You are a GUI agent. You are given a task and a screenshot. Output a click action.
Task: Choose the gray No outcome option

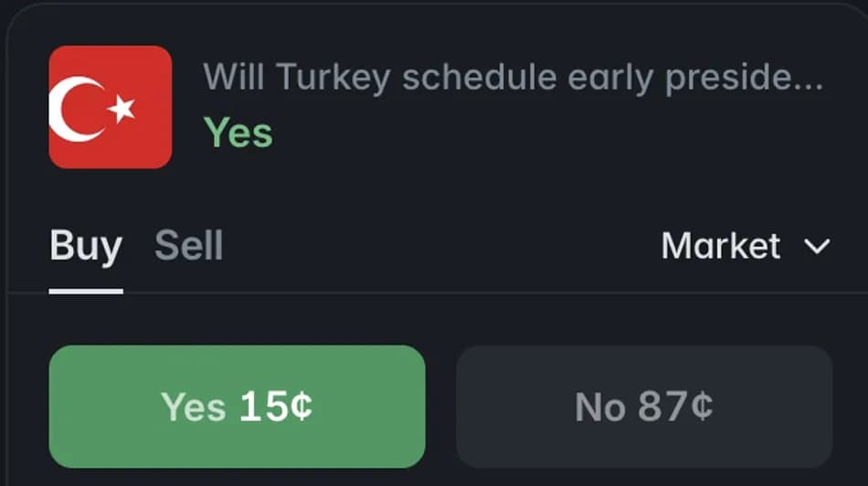pyautogui.click(x=644, y=407)
